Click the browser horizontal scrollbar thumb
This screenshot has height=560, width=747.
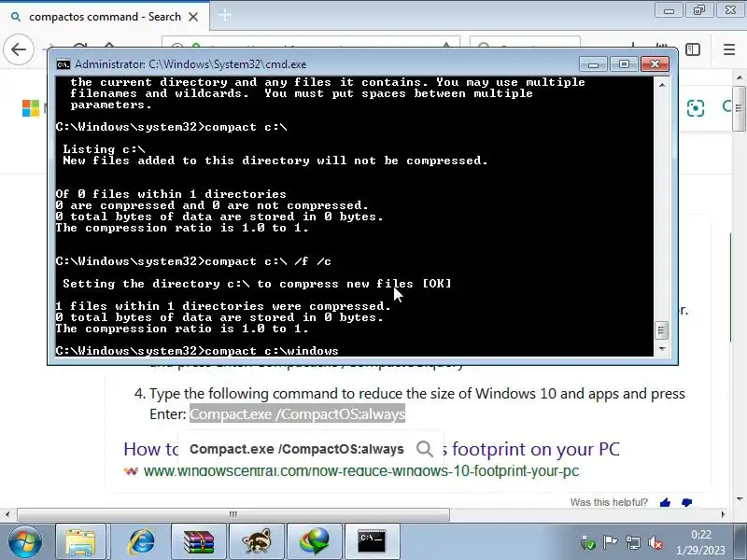coord(233,514)
